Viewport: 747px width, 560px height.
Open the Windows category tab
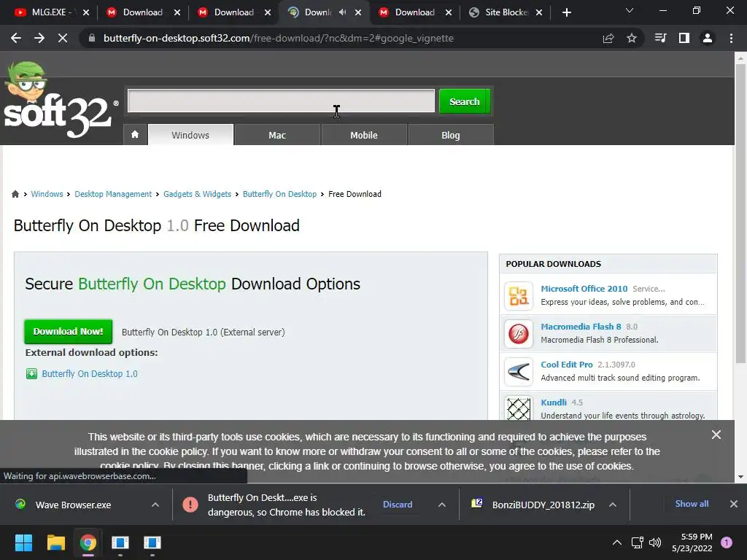[x=190, y=135]
